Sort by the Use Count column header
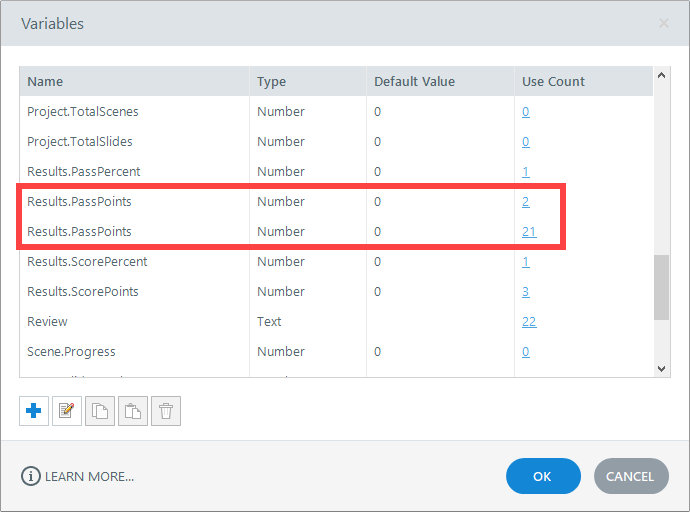Image resolution: width=690 pixels, height=512 pixels. [x=553, y=81]
